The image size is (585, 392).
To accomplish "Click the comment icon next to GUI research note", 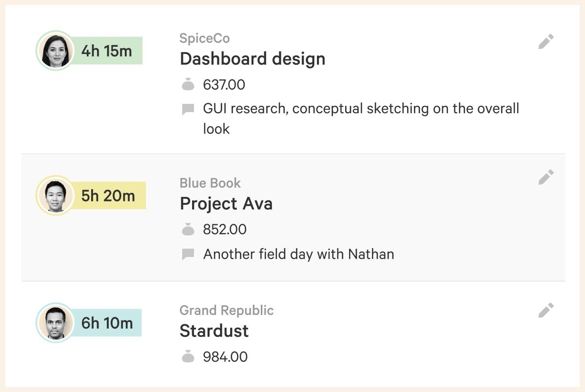I will coord(188,109).
